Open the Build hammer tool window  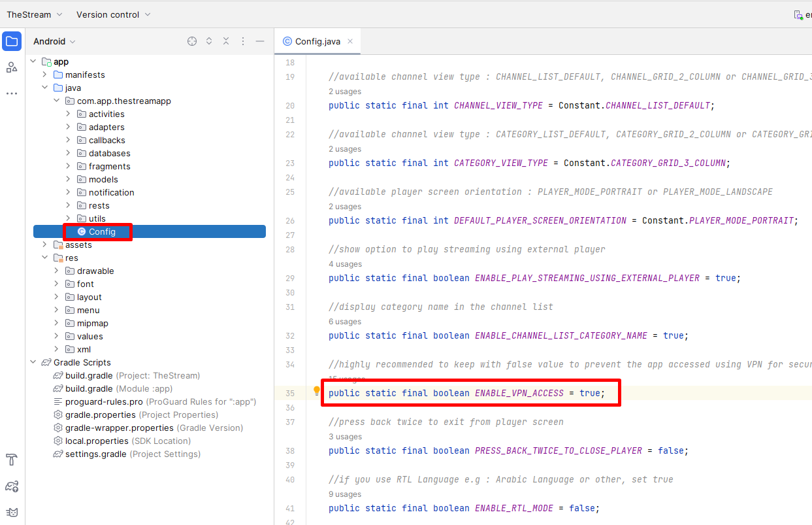12,459
